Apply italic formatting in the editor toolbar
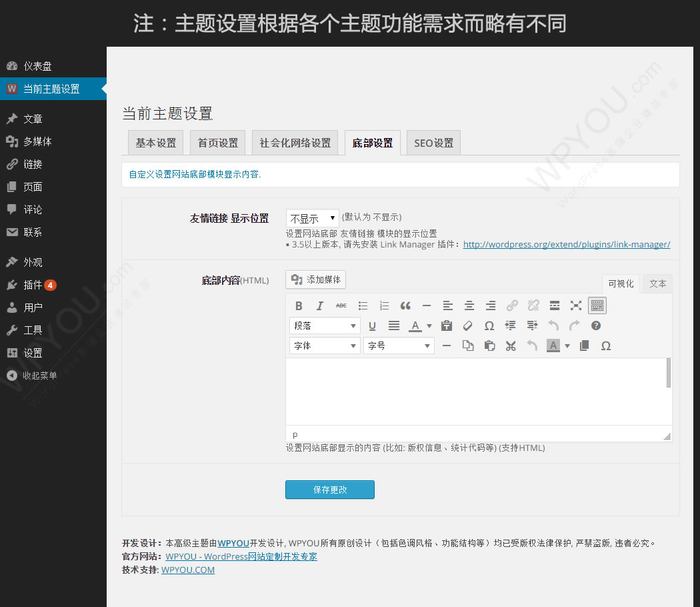700x607 pixels. pos(319,306)
